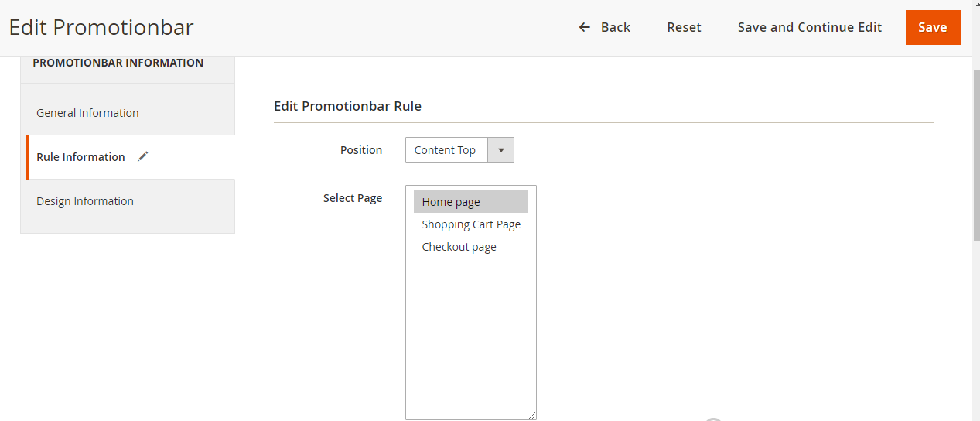Choose Shopping Cart Page option
Image resolution: width=980 pixels, height=421 pixels.
[x=470, y=224]
